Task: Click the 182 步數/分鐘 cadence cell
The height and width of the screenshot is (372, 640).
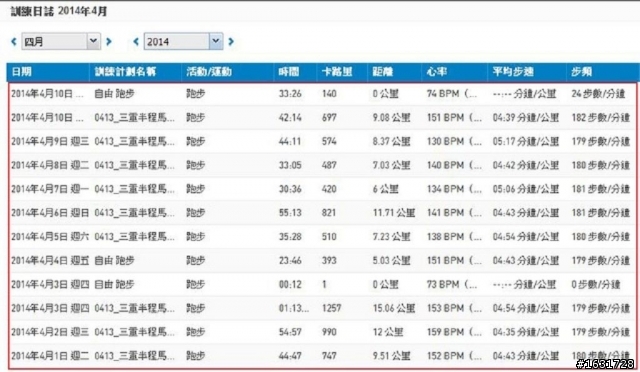Action: coord(601,118)
